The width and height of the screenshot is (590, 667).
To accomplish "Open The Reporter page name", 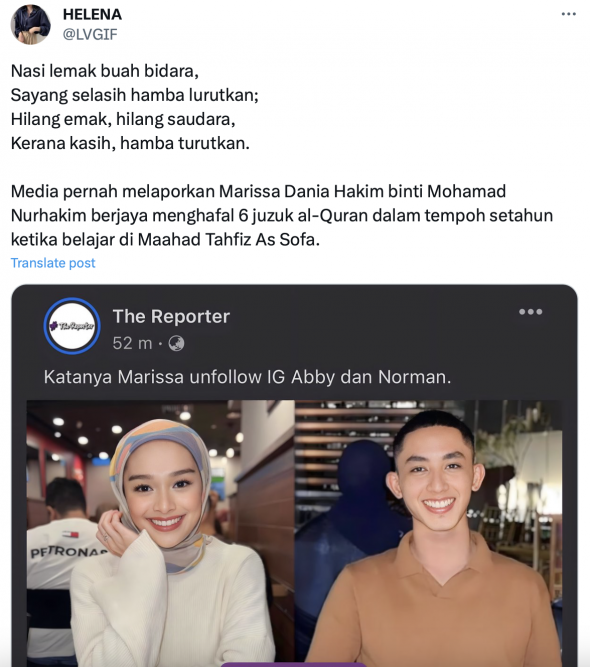I will click(x=171, y=316).
